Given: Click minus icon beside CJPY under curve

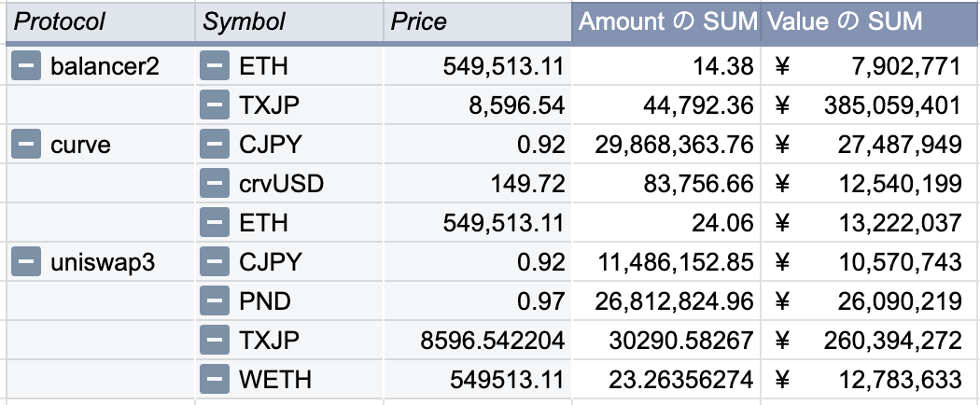Looking at the screenshot, I should pyautogui.click(x=216, y=146).
